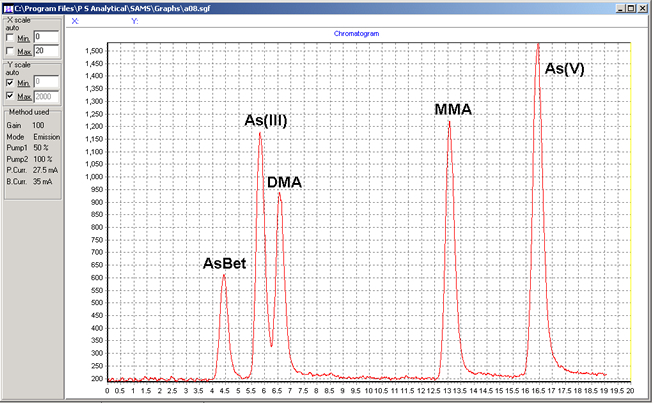Minimize the a08.sgf graph window
This screenshot has height=403, width=655.
(621, 8)
